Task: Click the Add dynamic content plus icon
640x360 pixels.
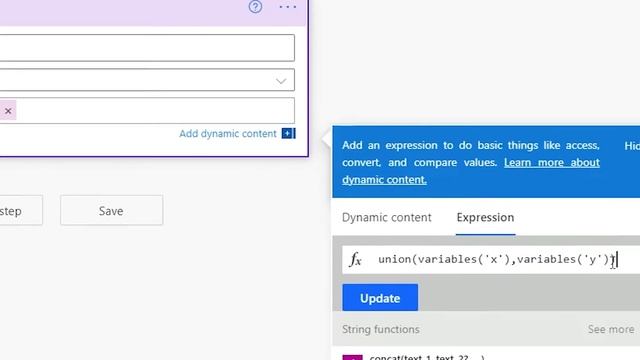Action: pyautogui.click(x=289, y=133)
